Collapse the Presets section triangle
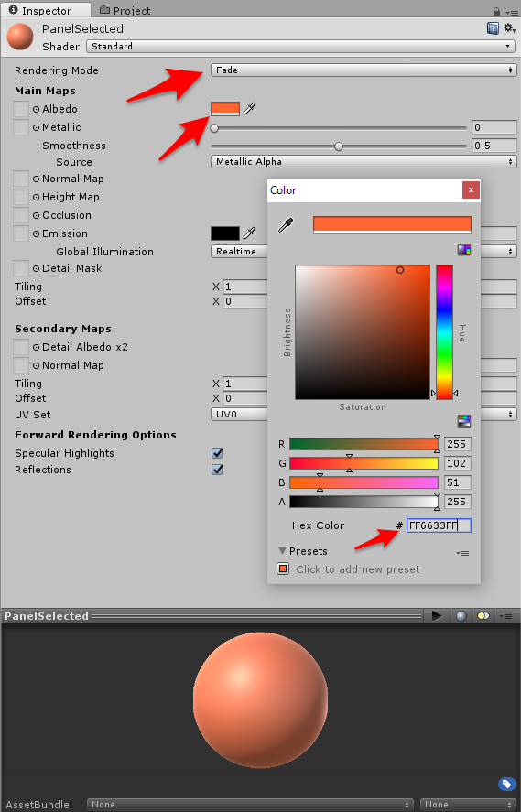Image resolution: width=521 pixels, height=812 pixels. pyautogui.click(x=282, y=550)
